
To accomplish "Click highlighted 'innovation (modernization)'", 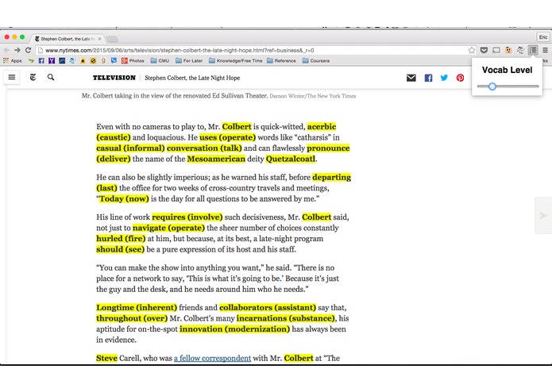I will [234, 329].
